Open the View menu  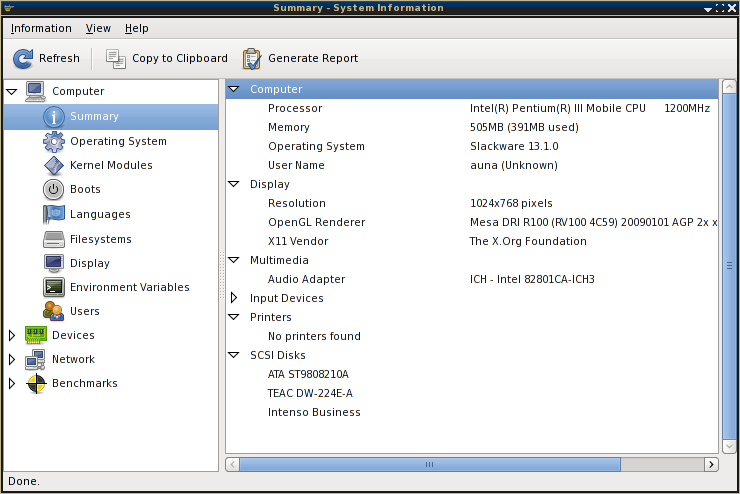[98, 28]
